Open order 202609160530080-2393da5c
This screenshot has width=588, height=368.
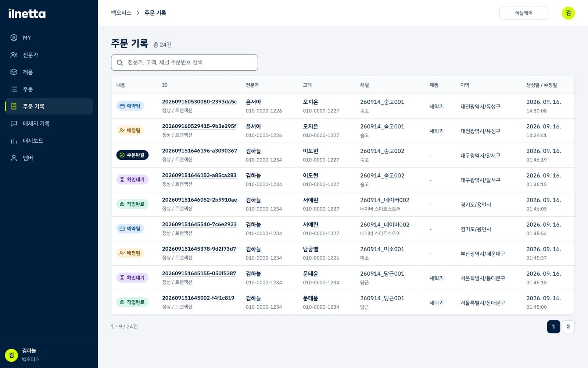pos(200,102)
